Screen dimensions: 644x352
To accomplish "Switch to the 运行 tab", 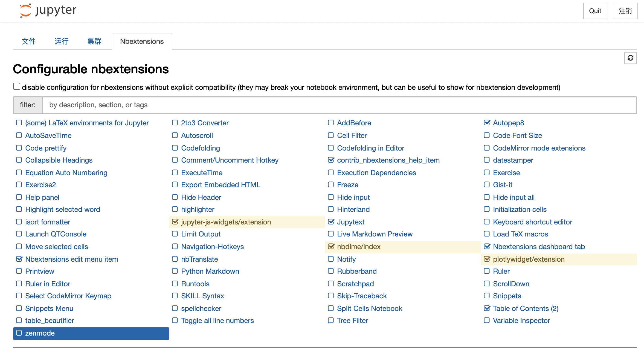I will click(x=62, y=41).
